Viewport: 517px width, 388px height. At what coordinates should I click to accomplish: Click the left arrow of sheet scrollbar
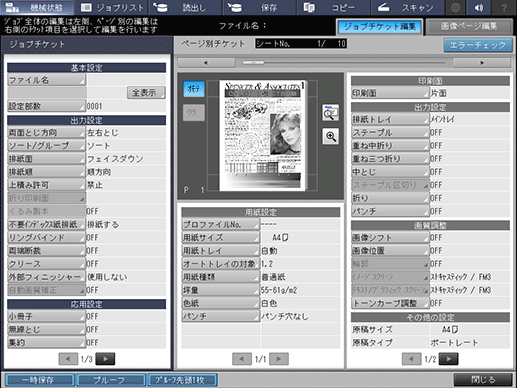click(x=206, y=62)
